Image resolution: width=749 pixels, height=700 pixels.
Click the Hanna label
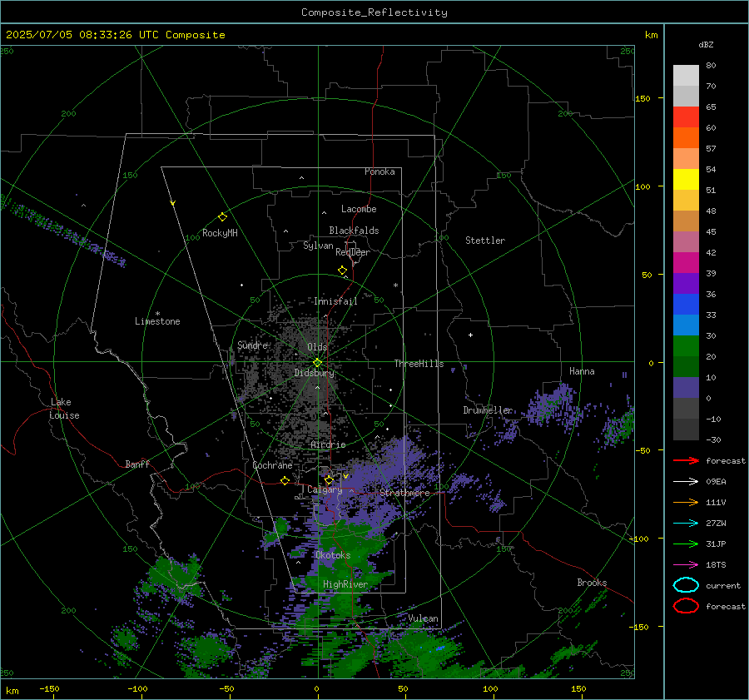click(582, 371)
